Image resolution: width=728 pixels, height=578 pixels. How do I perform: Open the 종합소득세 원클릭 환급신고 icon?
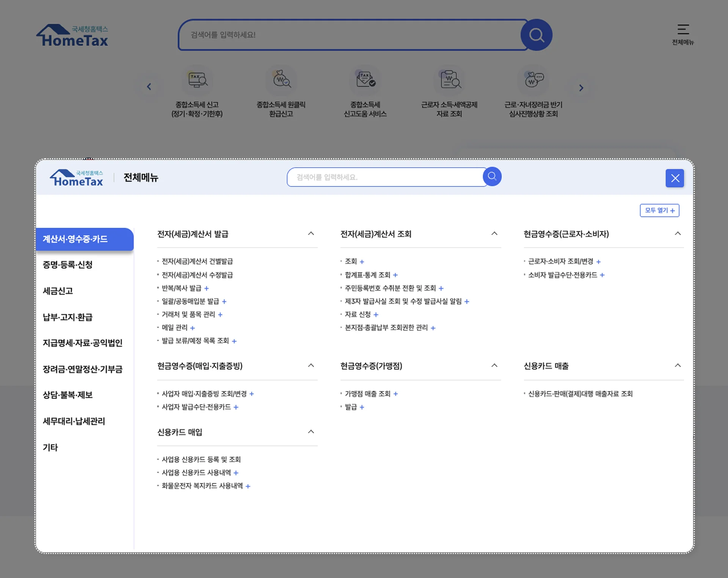[281, 80]
